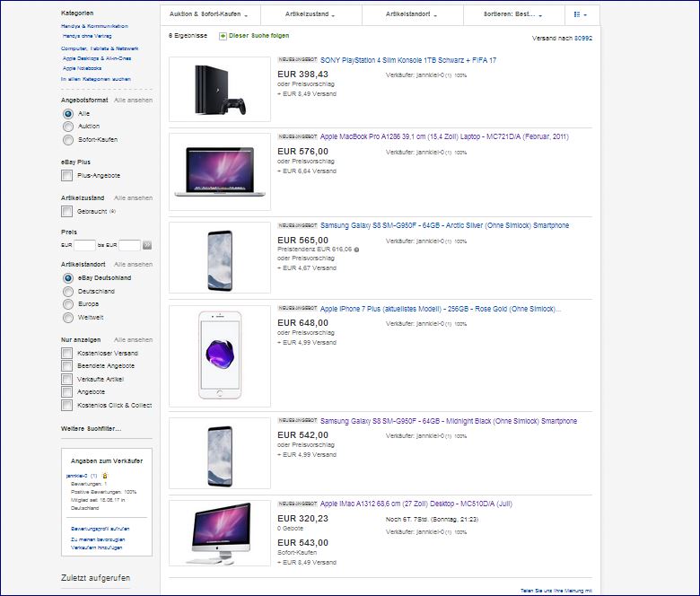Expand Weitere Suchfilter...
The height and width of the screenshot is (596, 700).
tap(91, 428)
